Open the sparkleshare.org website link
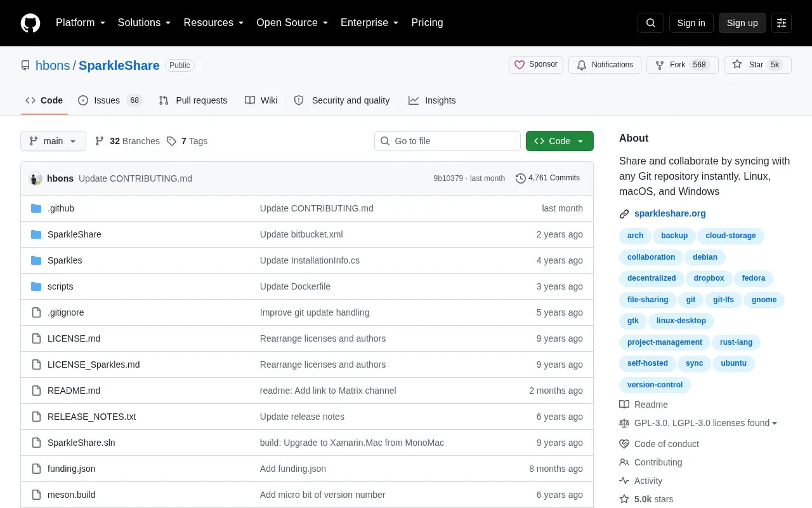This screenshot has height=508, width=812. 670,213
